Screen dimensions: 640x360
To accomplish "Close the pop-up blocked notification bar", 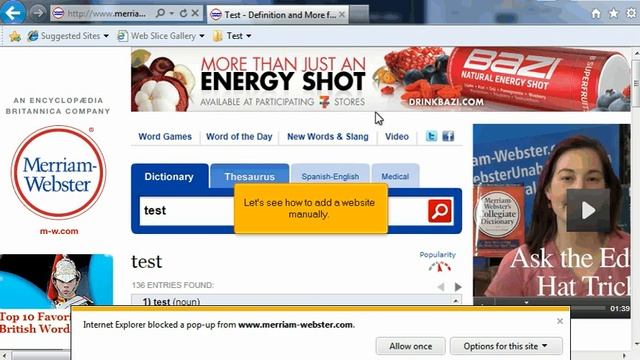I will [x=560, y=321].
